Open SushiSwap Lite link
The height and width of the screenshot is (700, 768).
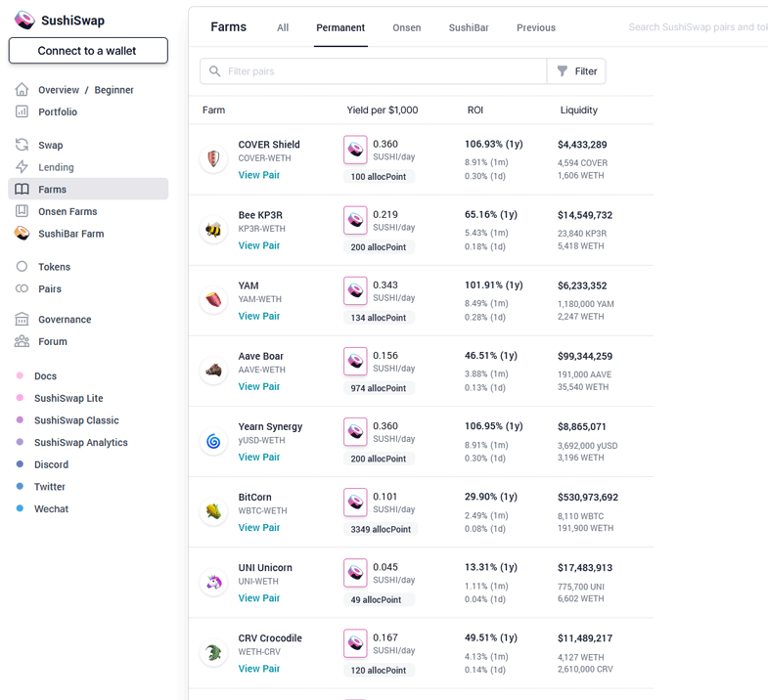(x=68, y=398)
